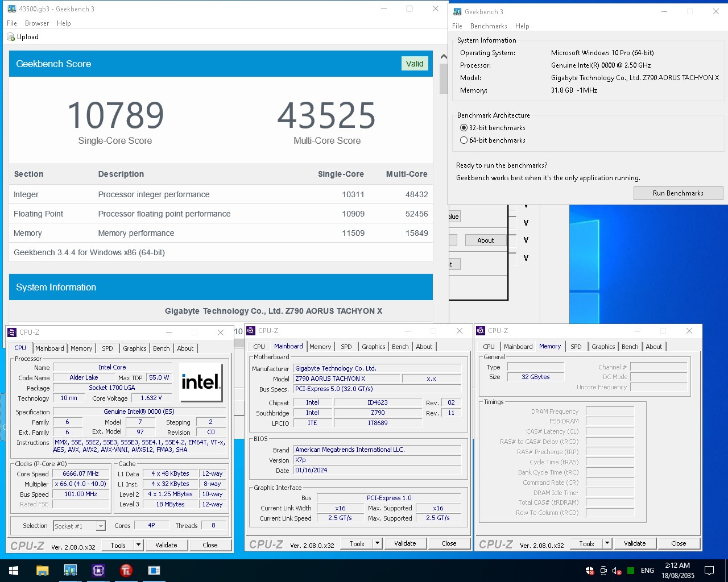Click the Geekbench 3 benchmark window icon
Viewport: 728px width, 582px height.
click(457, 12)
